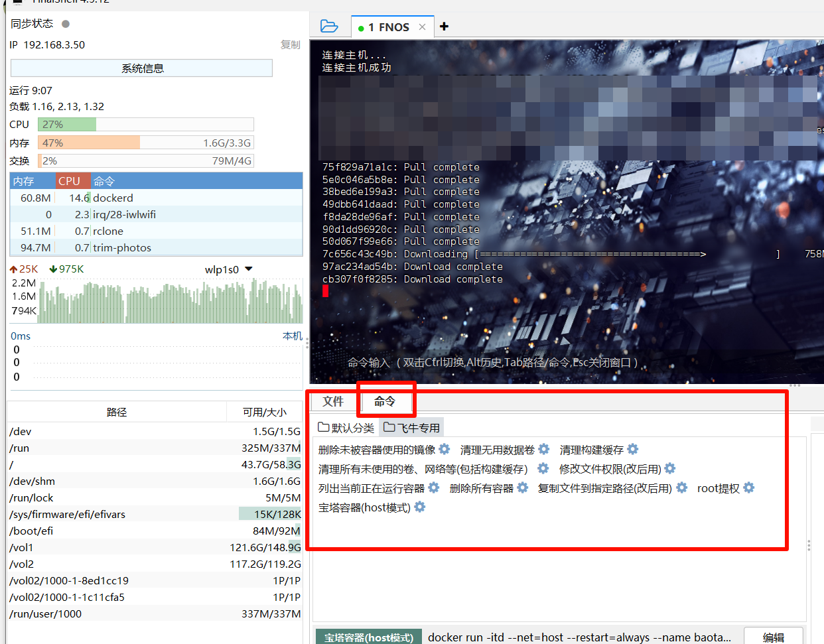Select the dockerd process row
This screenshot has width=824, height=644.
click(x=156, y=198)
